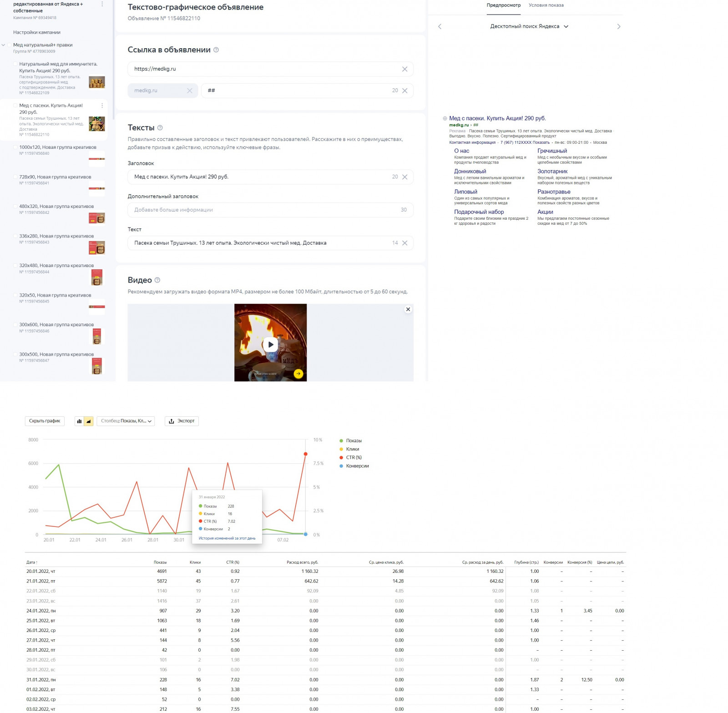The image size is (728, 713).
Task: Switch to 'Условия показа' tab
Action: [546, 5]
